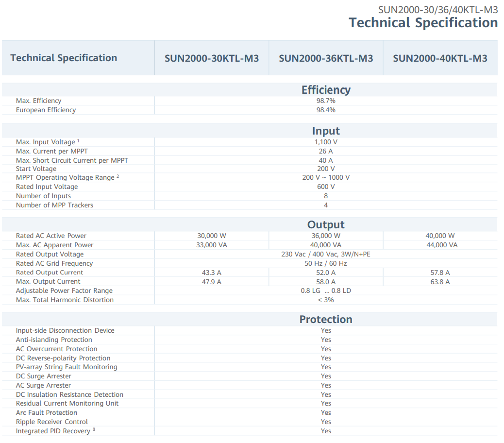Click the SUN2000-30KTL-M3 column header
The image size is (504, 443).
click(212, 58)
